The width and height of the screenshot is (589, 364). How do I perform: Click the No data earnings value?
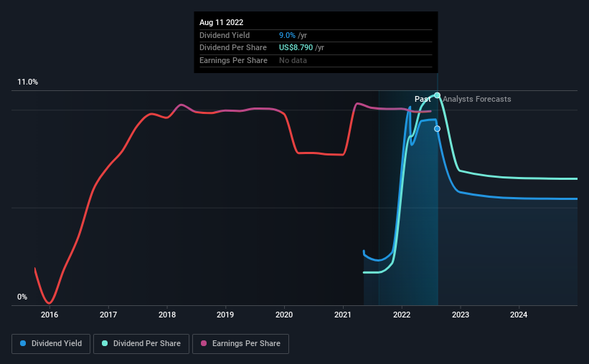[x=293, y=60]
